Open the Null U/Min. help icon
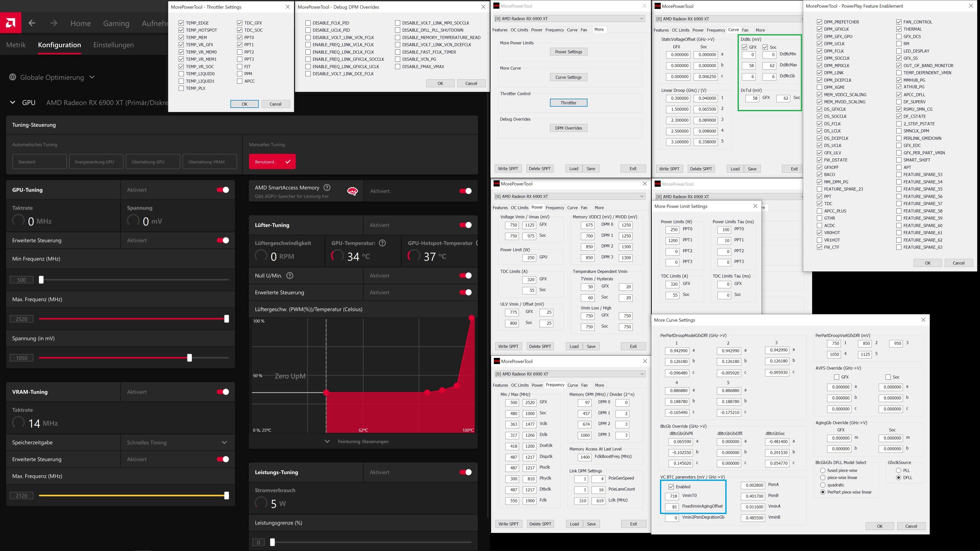This screenshot has height=551, width=980. coord(289,276)
